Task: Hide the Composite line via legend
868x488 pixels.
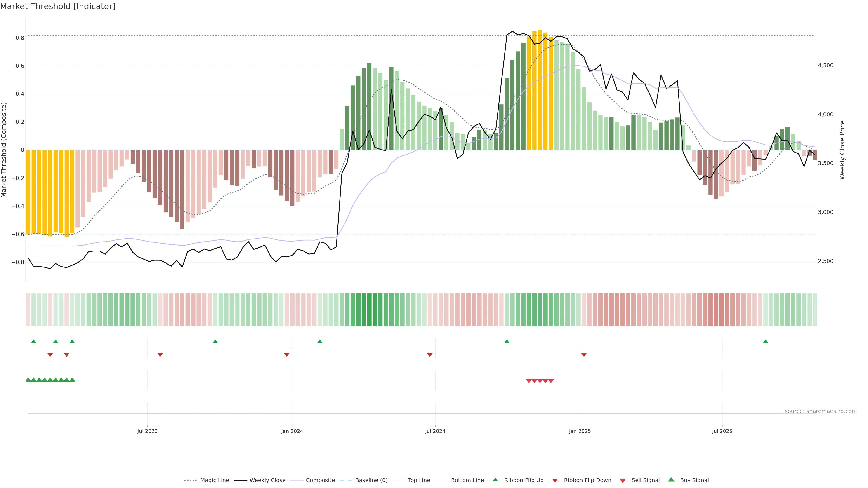Action: coord(320,480)
